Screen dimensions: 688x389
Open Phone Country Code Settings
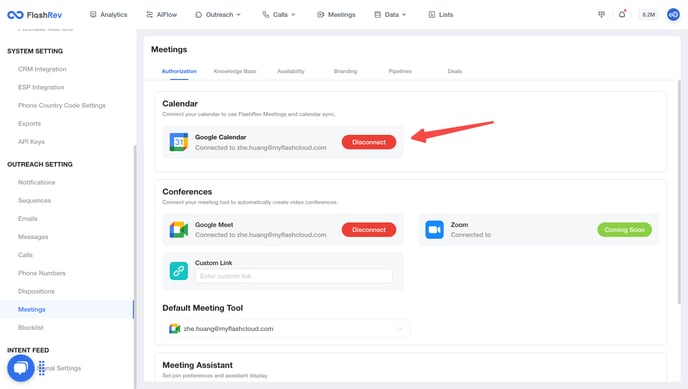(62, 105)
